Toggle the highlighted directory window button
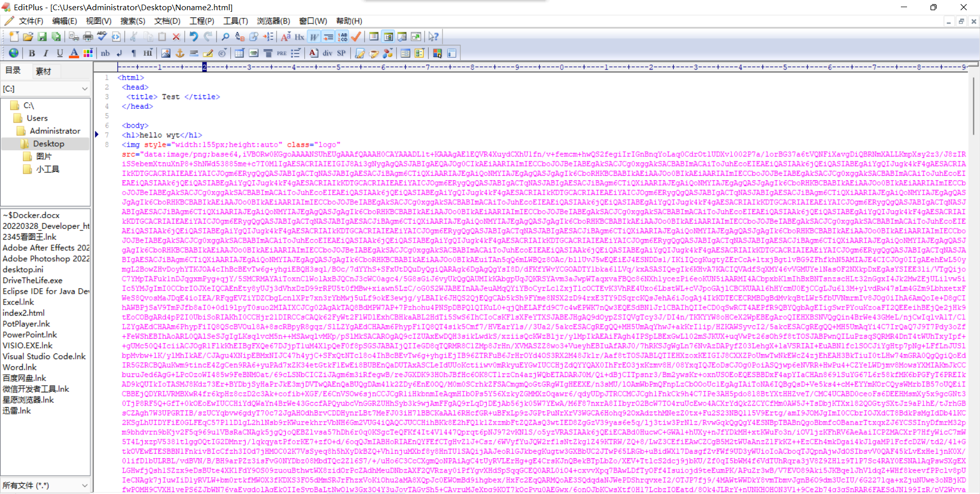980x494 pixels. [x=388, y=37]
